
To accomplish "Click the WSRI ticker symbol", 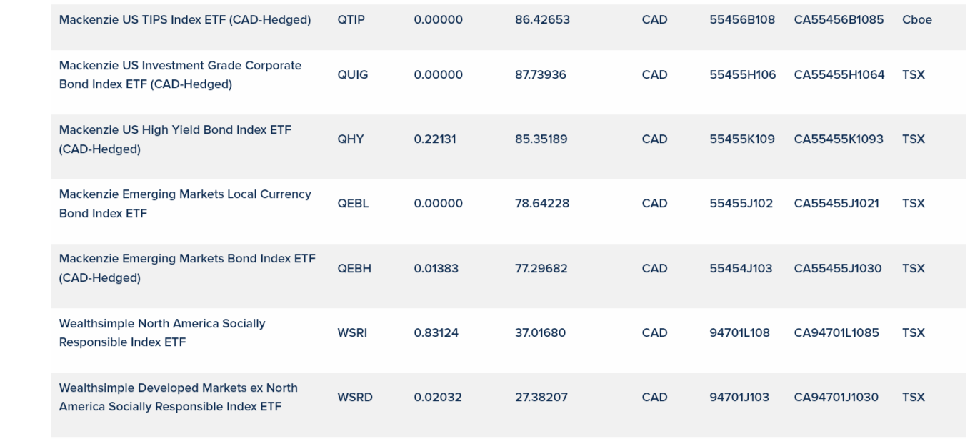I will click(352, 333).
